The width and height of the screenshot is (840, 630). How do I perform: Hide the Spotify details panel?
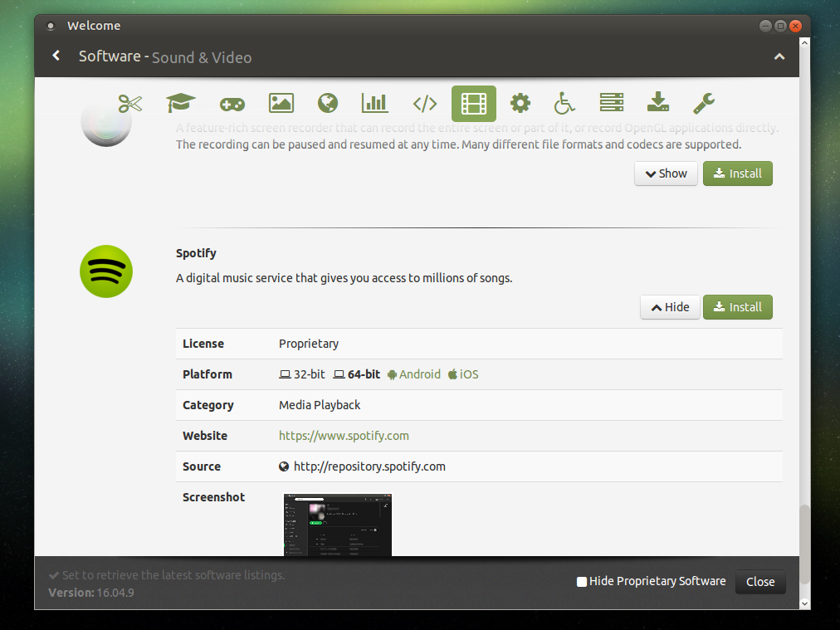670,307
